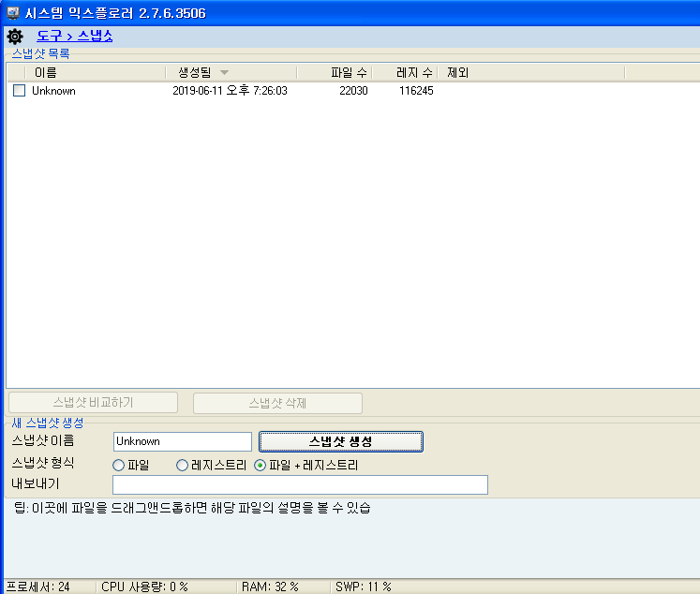Click the SWP: 11 % status entry
The image size is (700, 594).
tap(364, 587)
